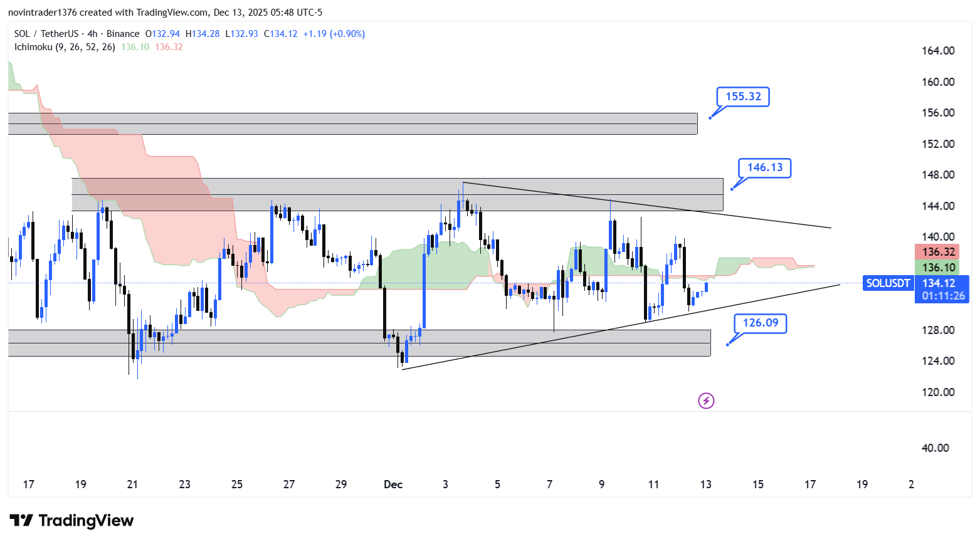Select the 126.09 price callout
The height and width of the screenshot is (544, 980).
pos(760,323)
